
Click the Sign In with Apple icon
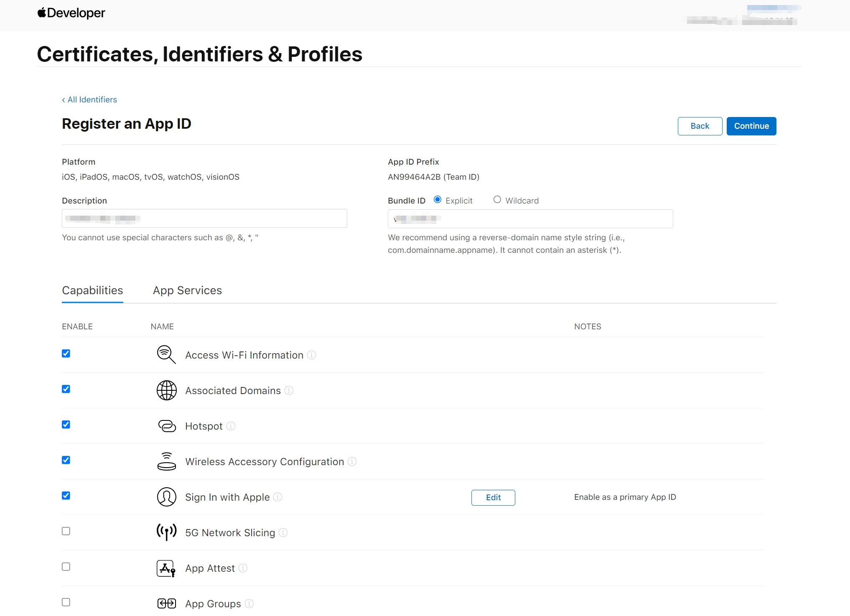pos(166,497)
